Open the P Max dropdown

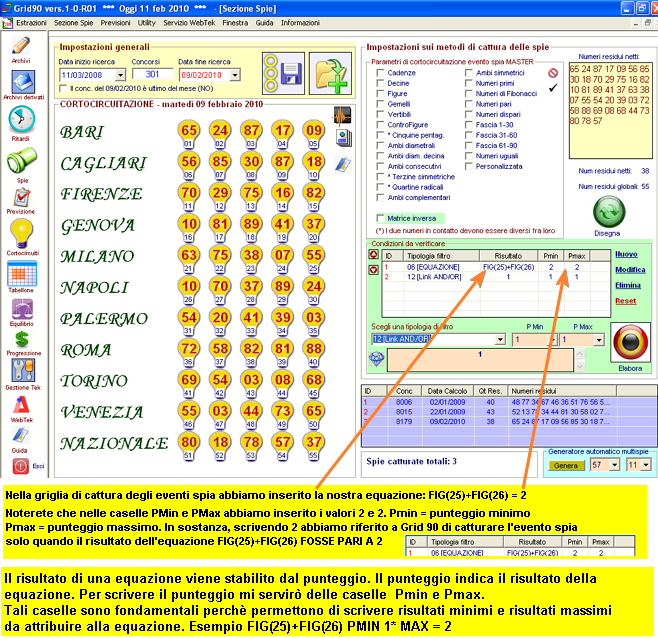coord(599,340)
